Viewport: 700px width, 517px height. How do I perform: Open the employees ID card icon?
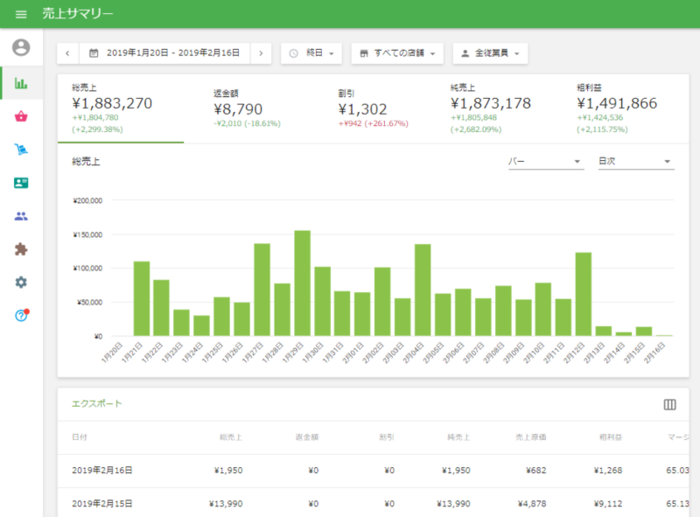tap(21, 183)
